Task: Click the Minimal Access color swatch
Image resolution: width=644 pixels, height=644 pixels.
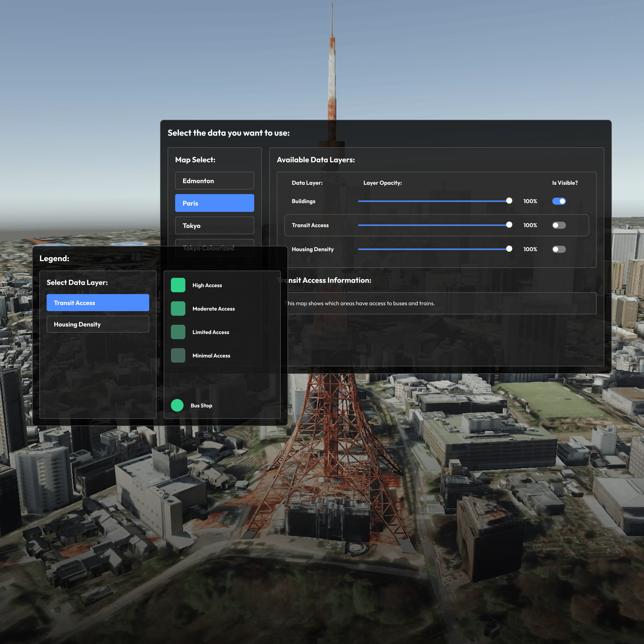Action: 178,356
